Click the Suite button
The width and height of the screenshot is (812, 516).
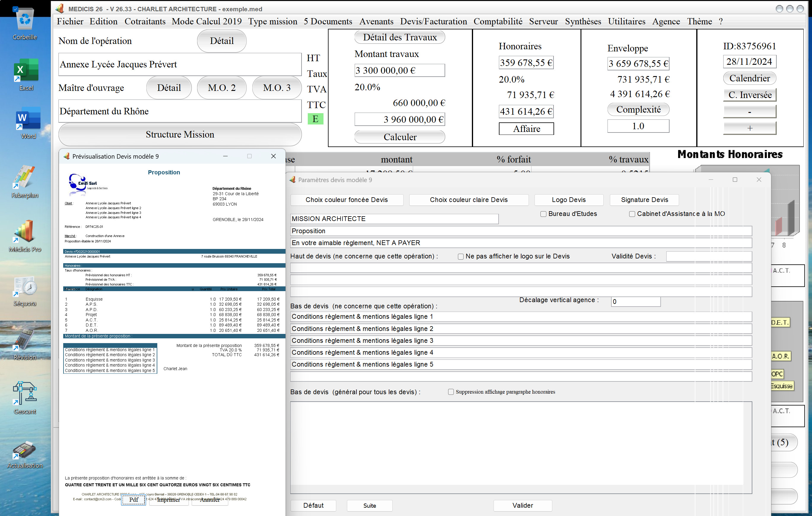[x=369, y=505]
